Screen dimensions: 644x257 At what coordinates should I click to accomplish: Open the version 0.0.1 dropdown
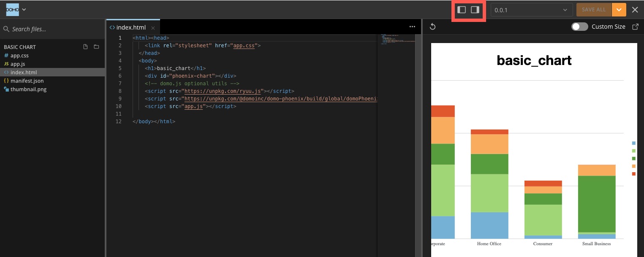point(531,9)
